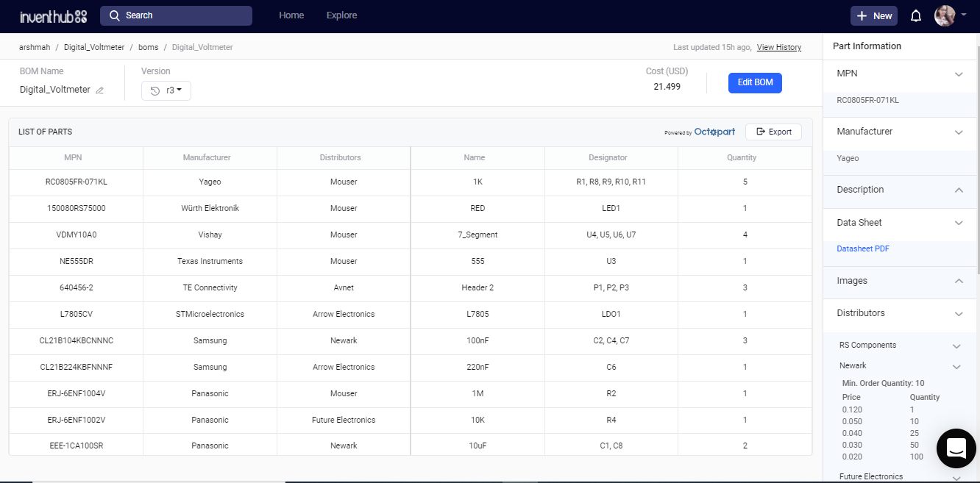Collapse the Manufacturer section
This screenshot has width=980, height=483.
pyautogui.click(x=959, y=132)
